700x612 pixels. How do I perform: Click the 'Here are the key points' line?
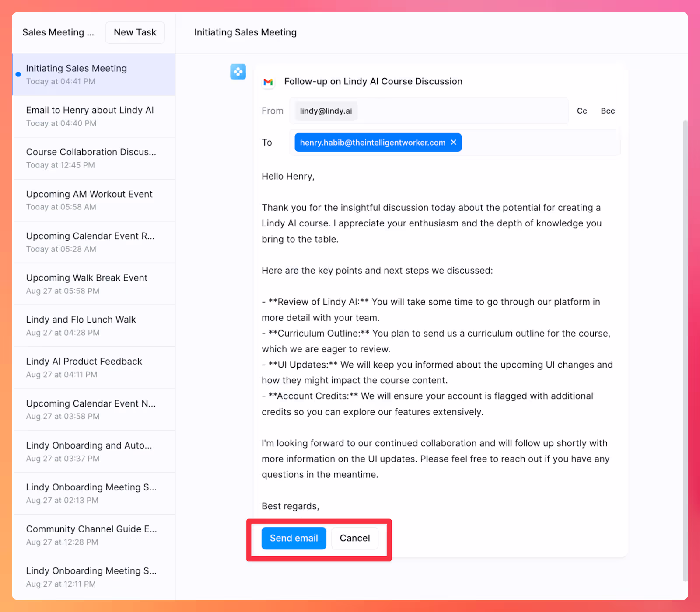click(377, 271)
